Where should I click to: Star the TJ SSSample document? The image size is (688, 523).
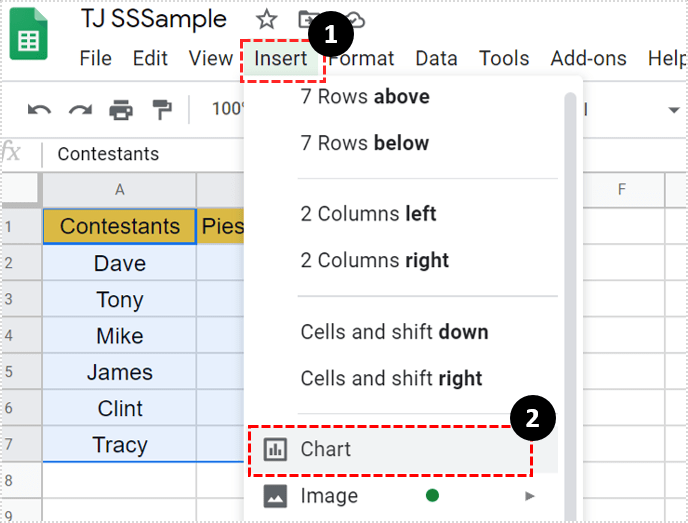[x=266, y=19]
